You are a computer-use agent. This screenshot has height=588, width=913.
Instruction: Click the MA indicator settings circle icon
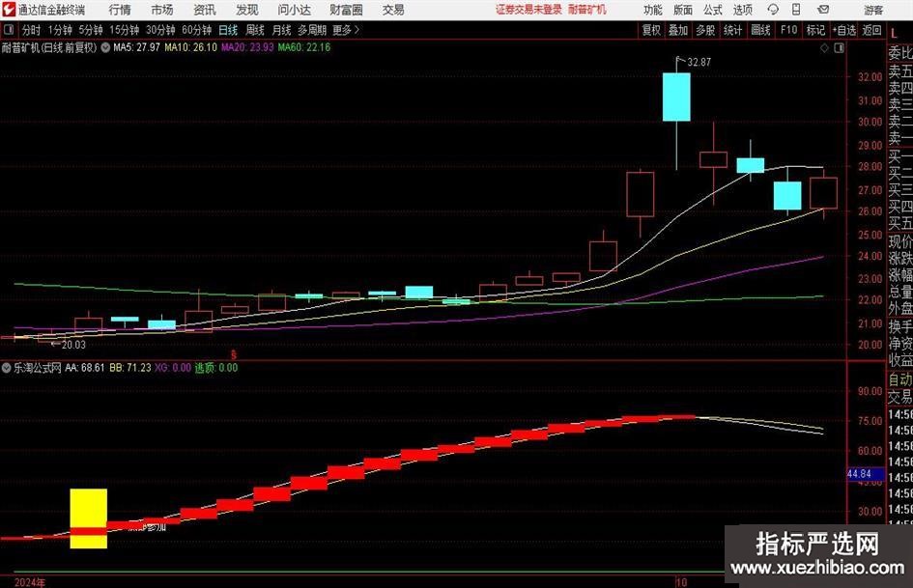(x=105, y=46)
